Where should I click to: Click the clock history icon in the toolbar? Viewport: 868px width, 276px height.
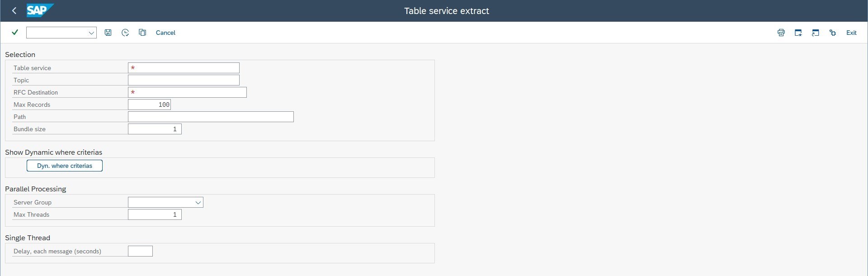click(125, 32)
